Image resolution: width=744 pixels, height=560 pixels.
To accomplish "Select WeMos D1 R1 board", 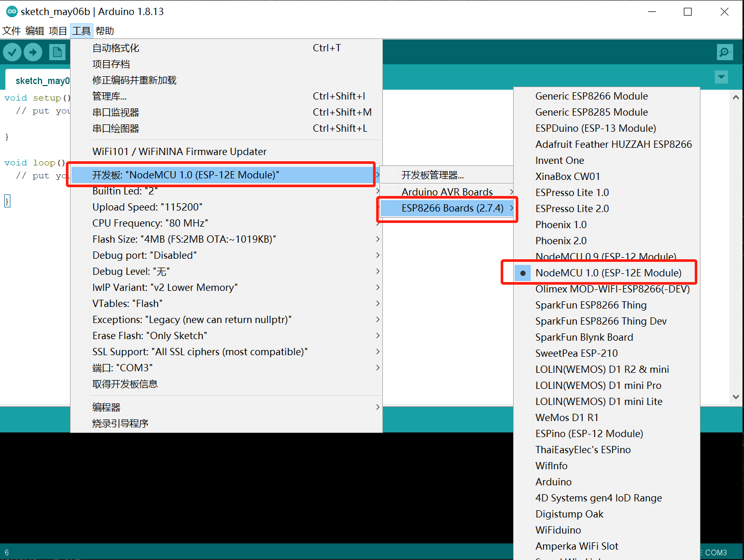I will coord(607,418).
